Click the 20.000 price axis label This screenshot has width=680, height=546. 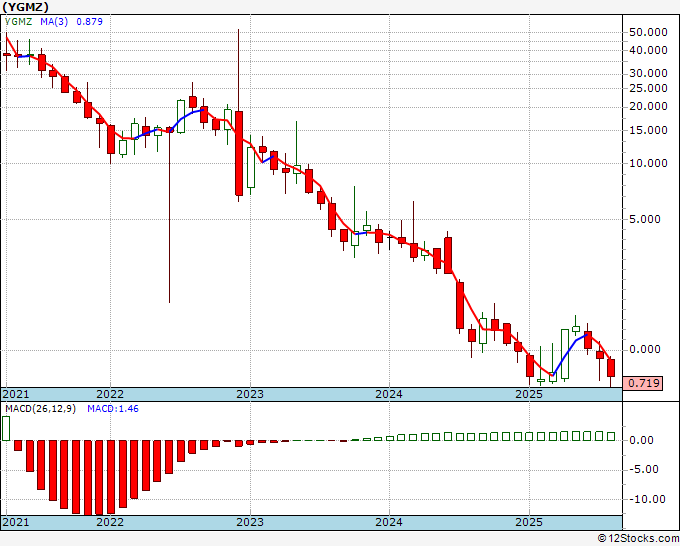coord(648,107)
